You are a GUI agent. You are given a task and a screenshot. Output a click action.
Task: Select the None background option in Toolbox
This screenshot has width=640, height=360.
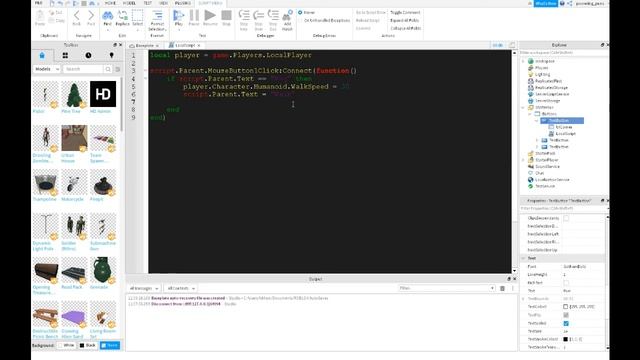(x=110, y=345)
